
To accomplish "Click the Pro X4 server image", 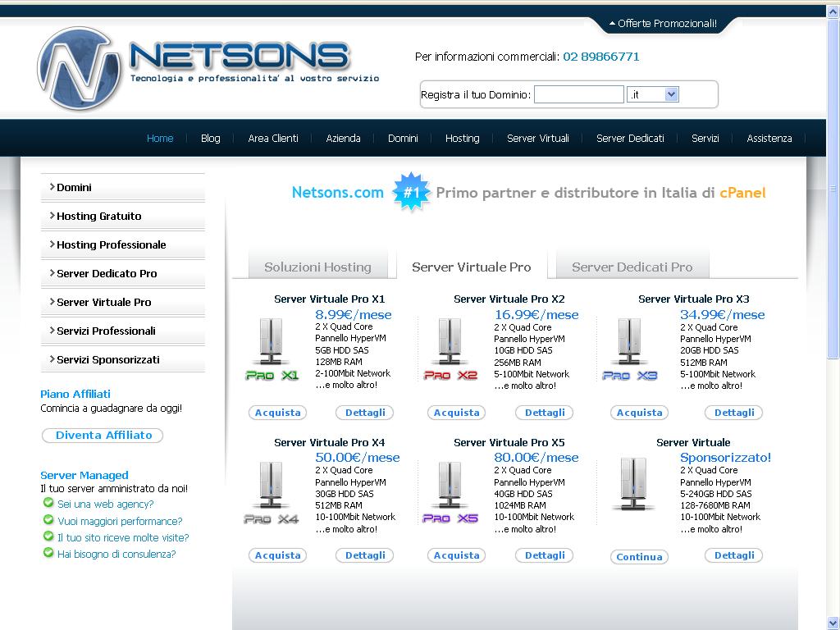I will [x=272, y=493].
